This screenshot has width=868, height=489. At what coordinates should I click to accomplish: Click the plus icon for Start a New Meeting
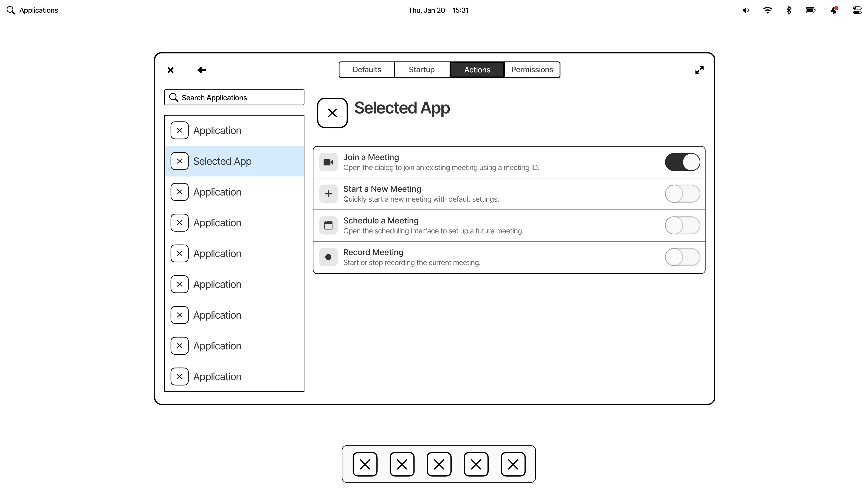point(328,194)
